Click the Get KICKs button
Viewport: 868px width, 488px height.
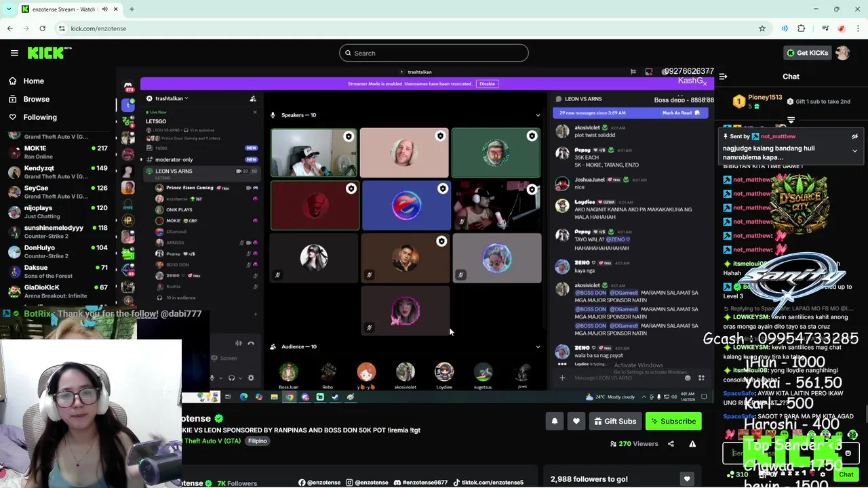click(x=807, y=53)
